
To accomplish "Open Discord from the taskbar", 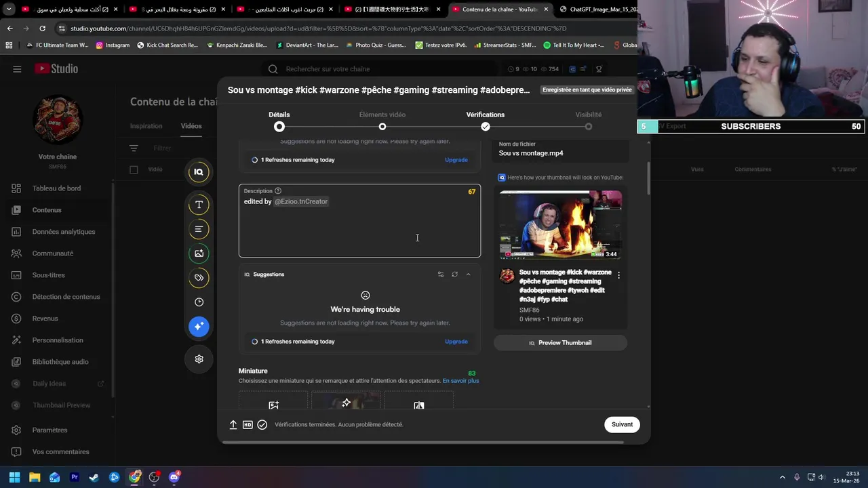I will [x=174, y=477].
